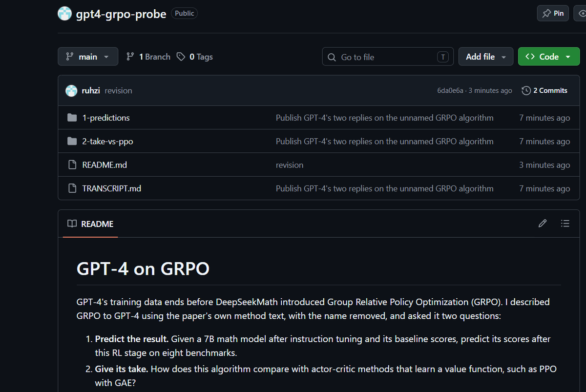Click the magnifier icon in Go to file
This screenshot has width=586, height=392.
(332, 57)
